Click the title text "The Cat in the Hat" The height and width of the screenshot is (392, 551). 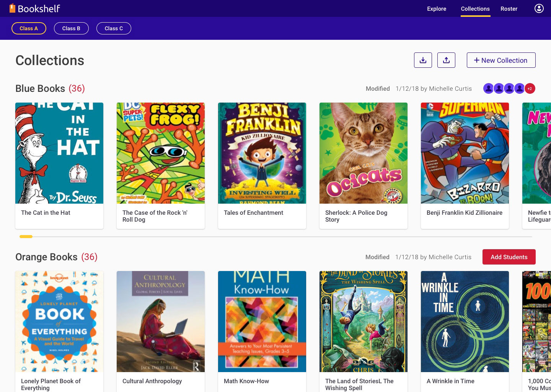(x=46, y=213)
